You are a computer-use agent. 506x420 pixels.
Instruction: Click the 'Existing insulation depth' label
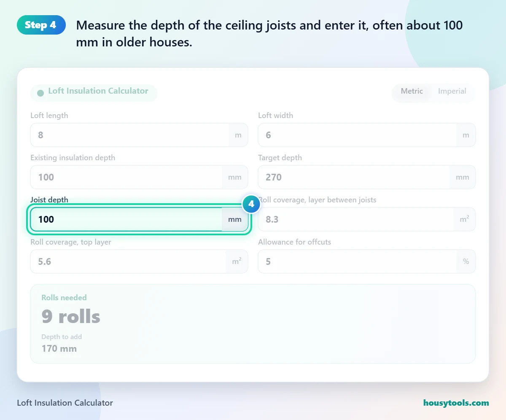[x=73, y=158]
